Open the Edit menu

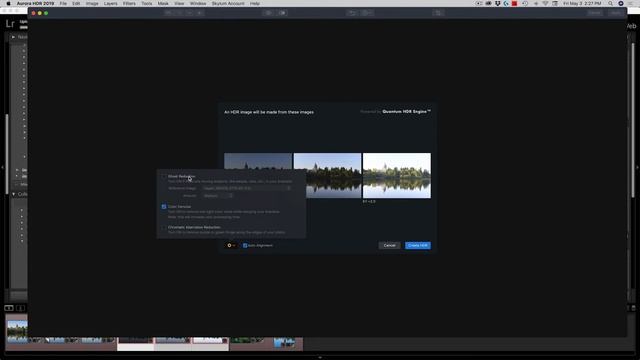pos(76,3)
